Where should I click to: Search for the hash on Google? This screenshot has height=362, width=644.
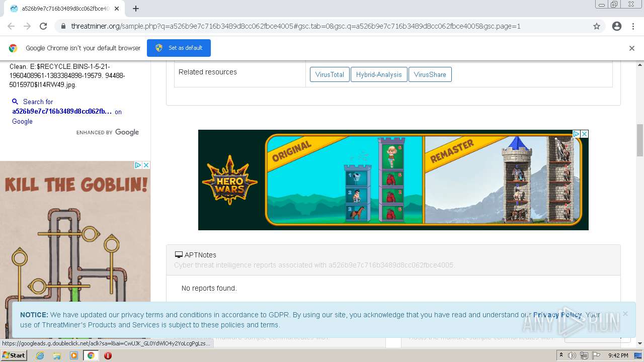click(67, 112)
